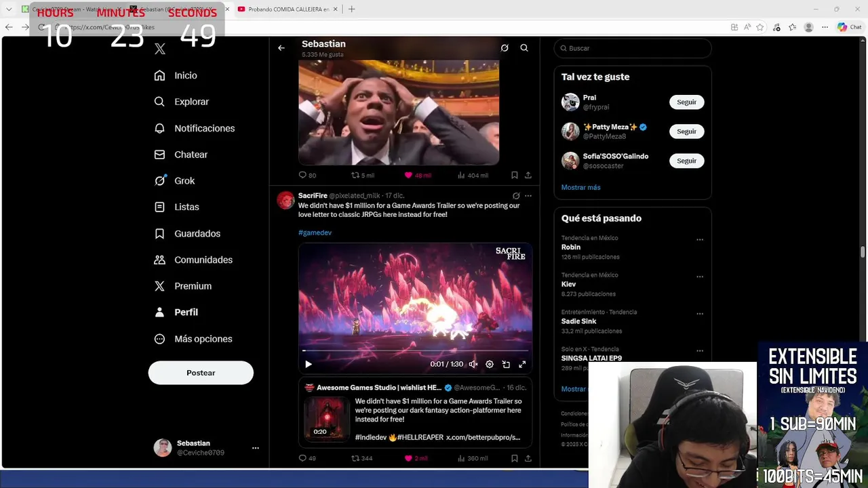868x488 pixels.
Task: Open the quoted HELLREAPER video thumbnail
Action: 326,419
